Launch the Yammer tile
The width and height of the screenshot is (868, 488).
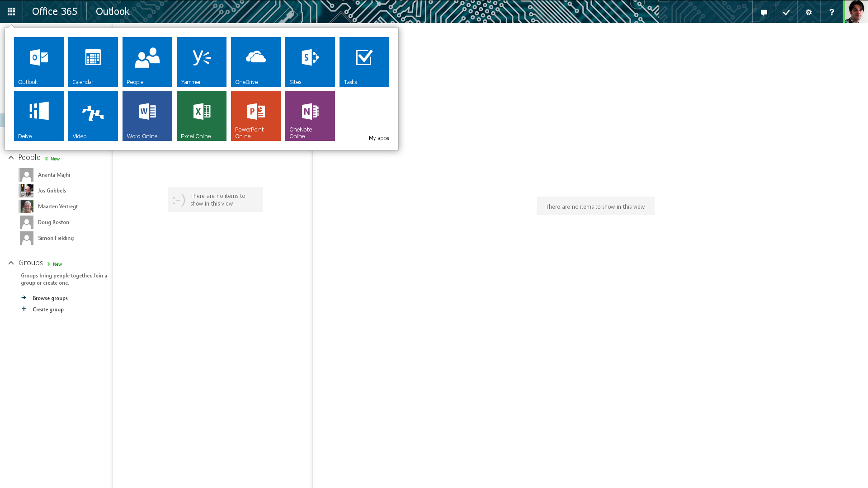coord(202,62)
